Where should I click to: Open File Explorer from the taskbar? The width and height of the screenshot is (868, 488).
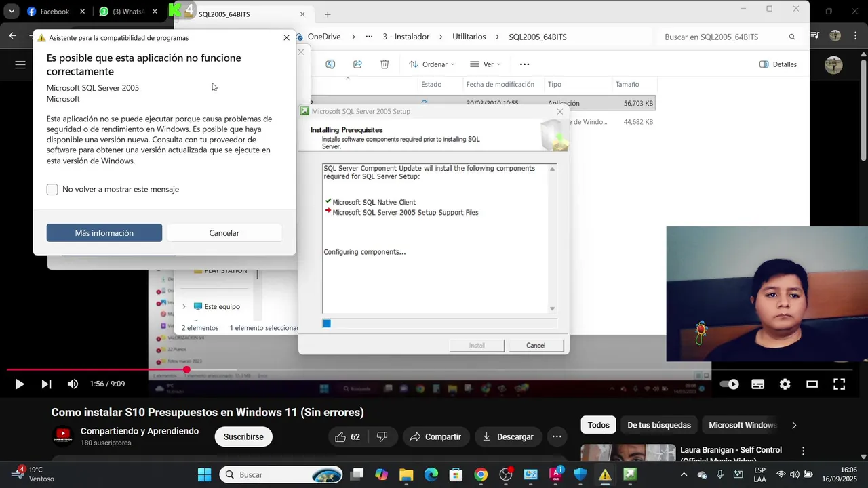point(406,474)
